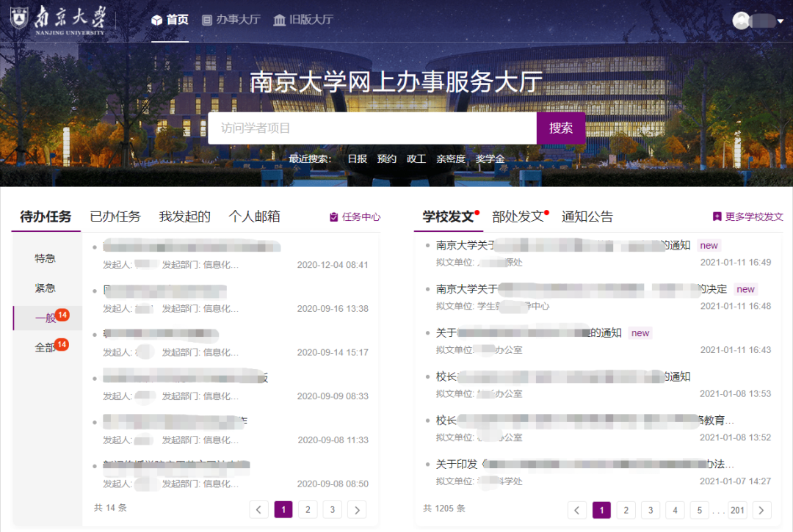This screenshot has width=793, height=532.
Task: Select page 2 in task pagination
Action: (308, 510)
